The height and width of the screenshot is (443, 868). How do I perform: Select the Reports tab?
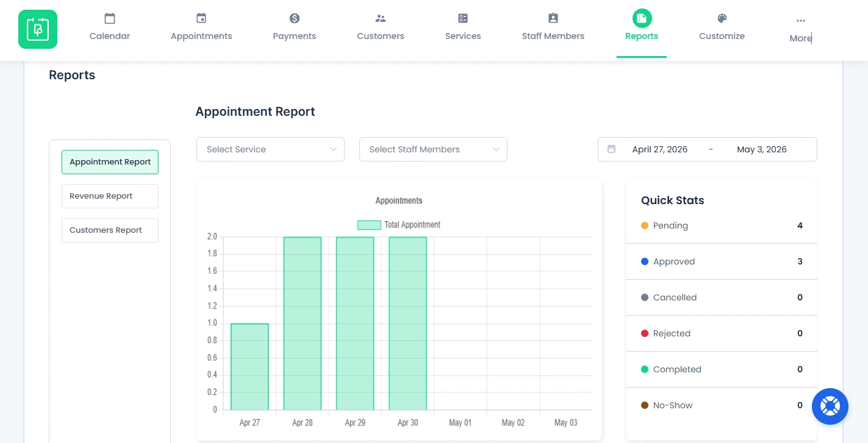point(642,29)
